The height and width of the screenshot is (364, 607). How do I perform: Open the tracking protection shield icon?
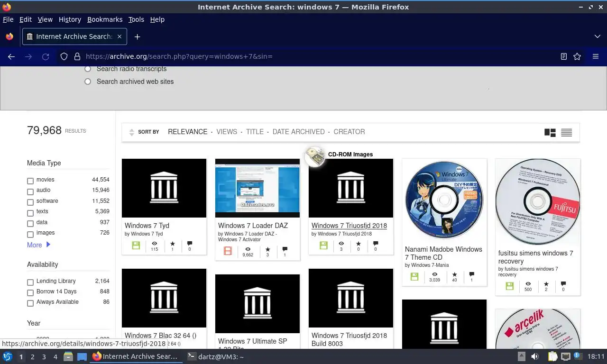coord(64,56)
